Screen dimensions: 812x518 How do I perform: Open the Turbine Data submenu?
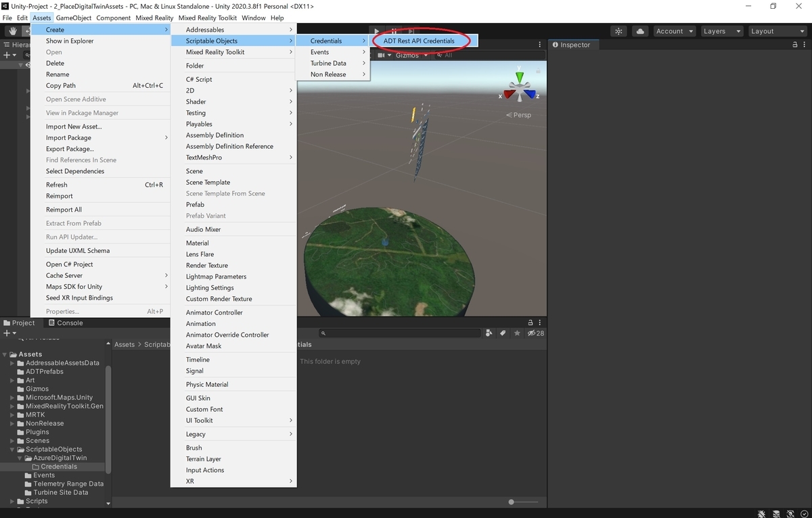pos(333,63)
